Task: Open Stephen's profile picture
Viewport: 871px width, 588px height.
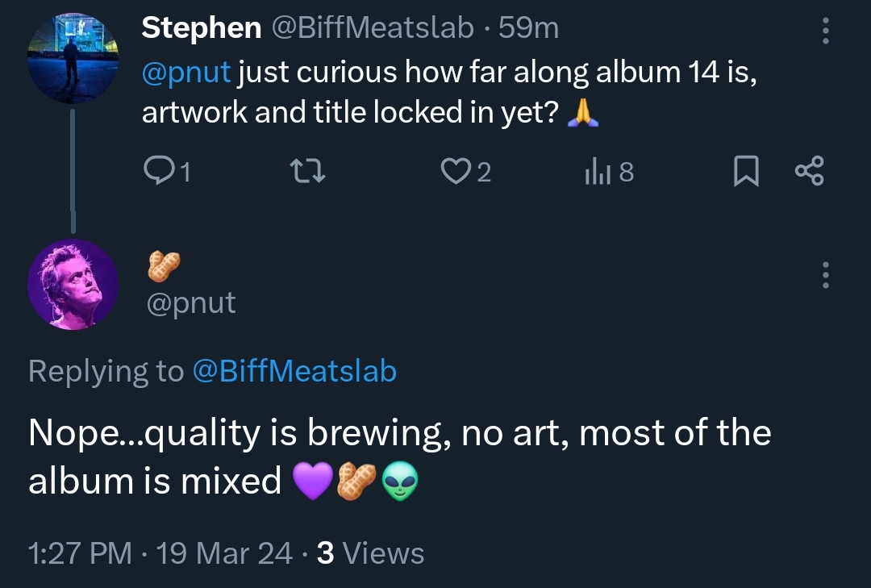Action: (x=73, y=57)
